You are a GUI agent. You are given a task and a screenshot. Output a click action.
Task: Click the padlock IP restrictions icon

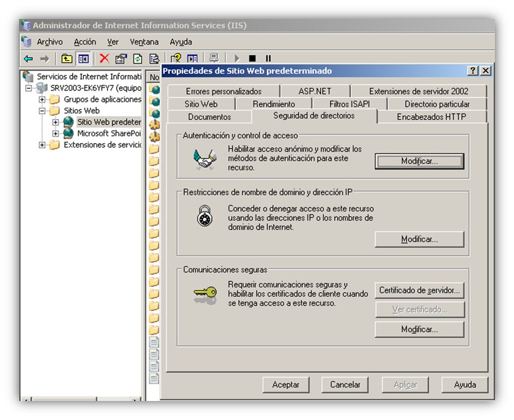(205, 216)
